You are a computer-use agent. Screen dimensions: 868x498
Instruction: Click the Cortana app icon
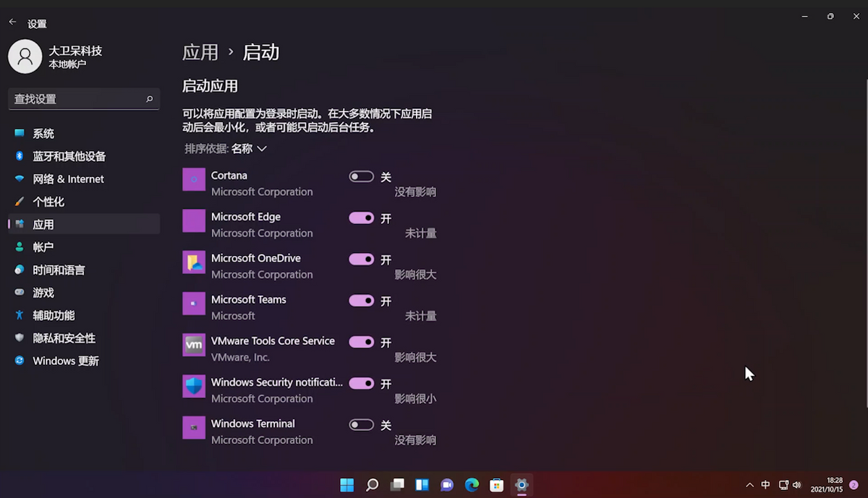click(x=194, y=179)
